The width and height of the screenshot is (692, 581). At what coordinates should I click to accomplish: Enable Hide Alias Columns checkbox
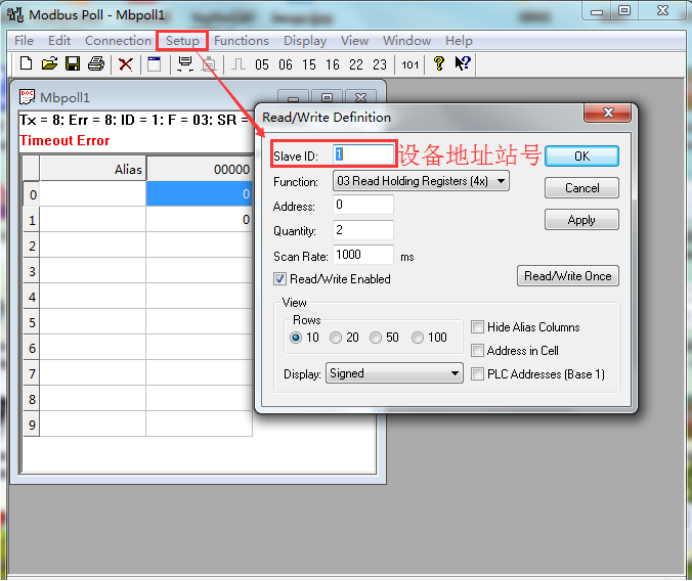pos(478,327)
